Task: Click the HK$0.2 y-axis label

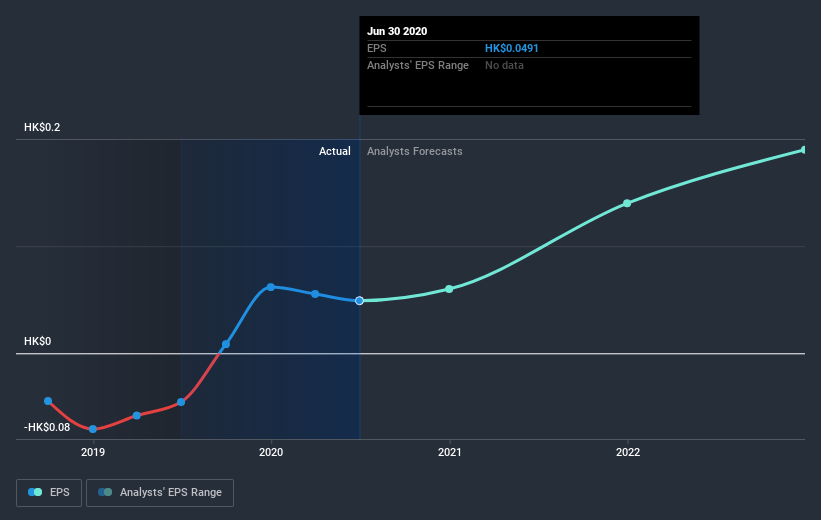Action: 42,127
